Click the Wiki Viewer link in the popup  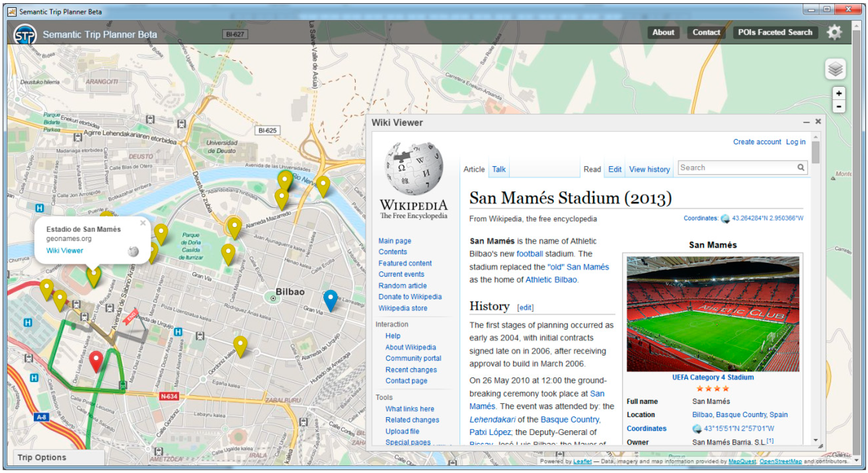[x=64, y=250]
